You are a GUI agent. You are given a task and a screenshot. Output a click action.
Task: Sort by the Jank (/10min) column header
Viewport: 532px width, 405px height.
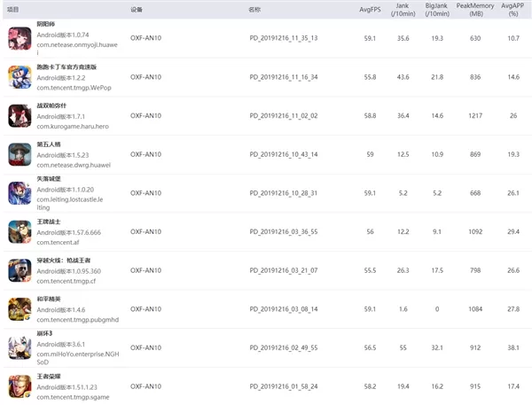403,10
